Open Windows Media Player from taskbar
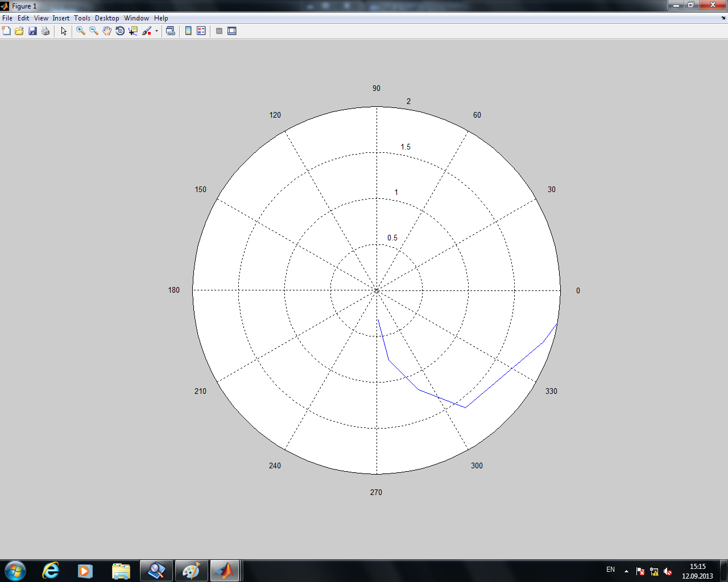This screenshot has width=728, height=582. coord(85,571)
